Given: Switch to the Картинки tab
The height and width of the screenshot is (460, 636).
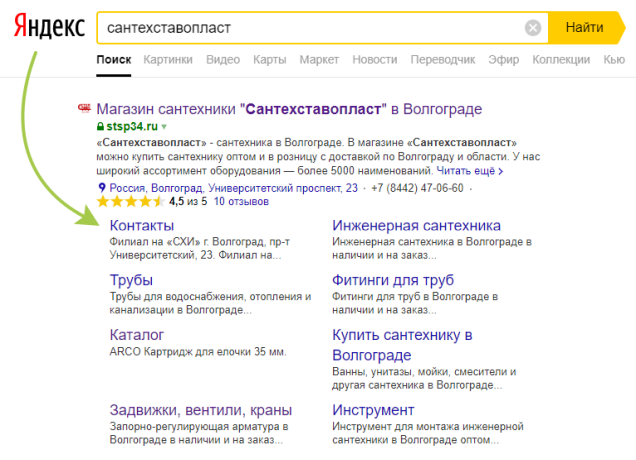Looking at the screenshot, I should tap(168, 60).
